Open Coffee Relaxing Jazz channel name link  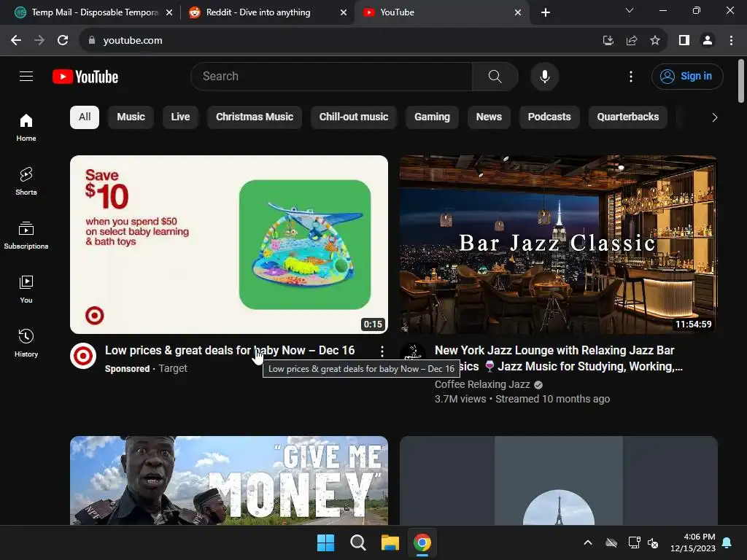tap(482, 384)
